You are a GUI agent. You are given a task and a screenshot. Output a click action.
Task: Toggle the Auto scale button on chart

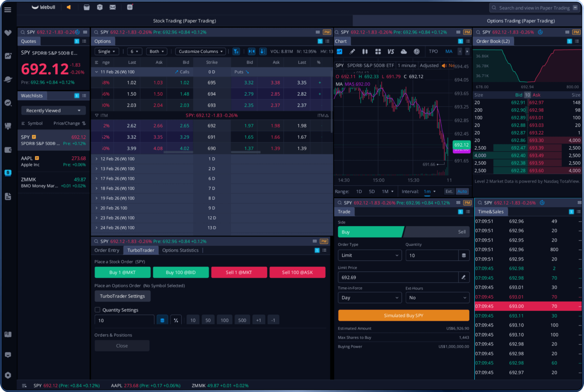click(462, 191)
